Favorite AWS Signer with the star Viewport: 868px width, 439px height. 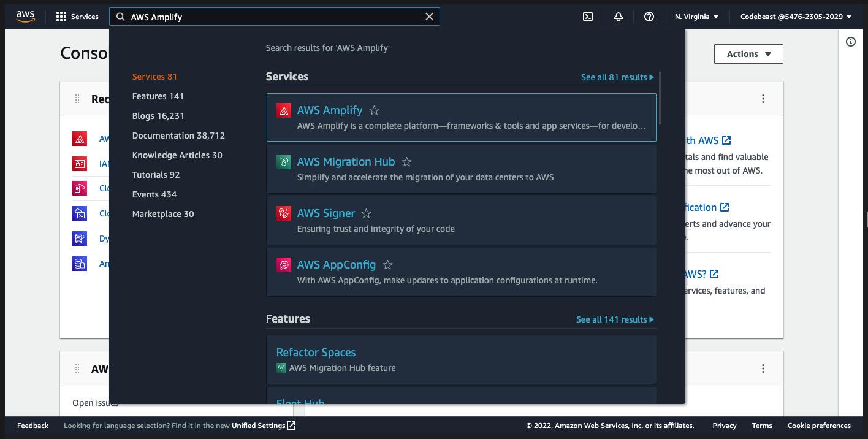[367, 213]
